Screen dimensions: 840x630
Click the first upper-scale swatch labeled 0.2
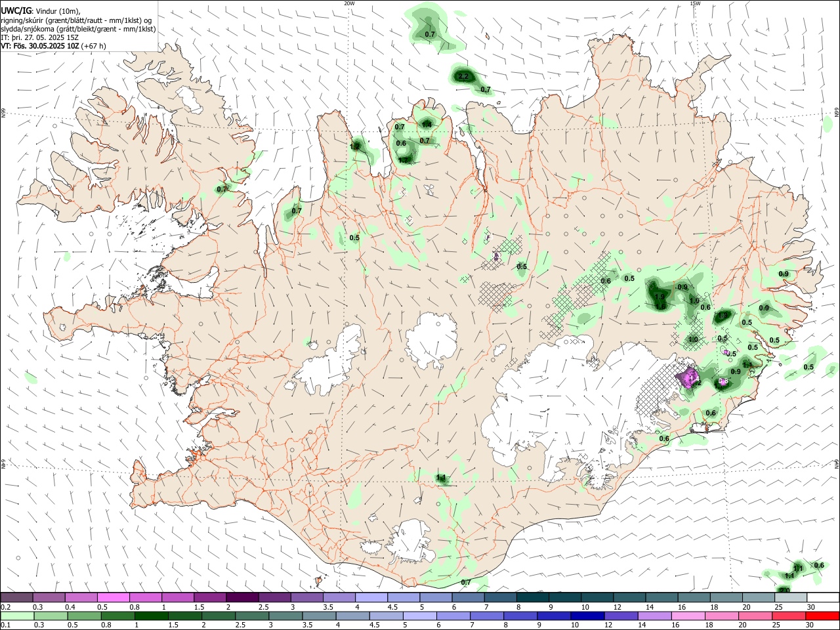click(x=17, y=597)
